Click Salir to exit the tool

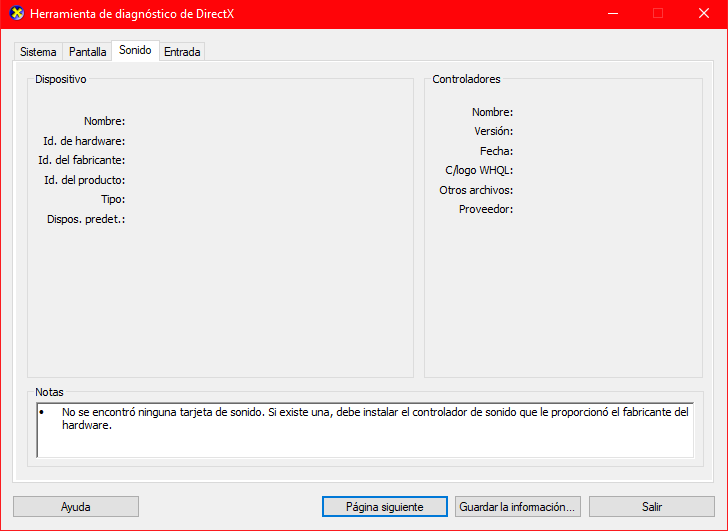(652, 506)
